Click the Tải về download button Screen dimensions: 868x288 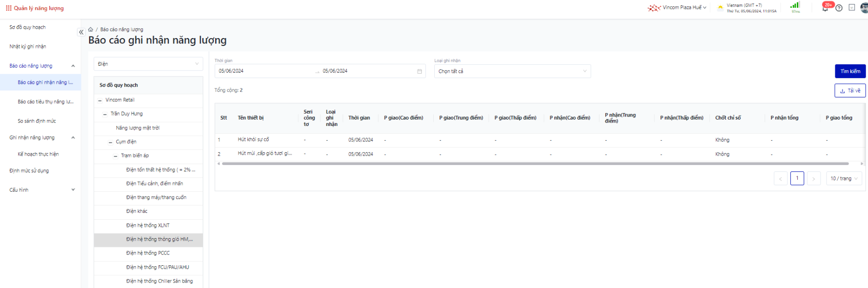pyautogui.click(x=850, y=90)
